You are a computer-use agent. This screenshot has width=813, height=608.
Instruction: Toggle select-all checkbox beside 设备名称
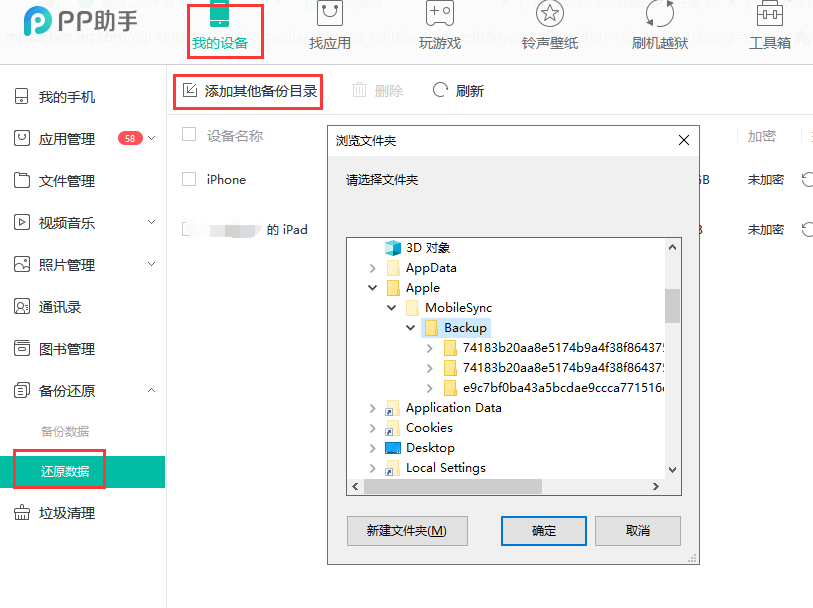pyautogui.click(x=189, y=135)
